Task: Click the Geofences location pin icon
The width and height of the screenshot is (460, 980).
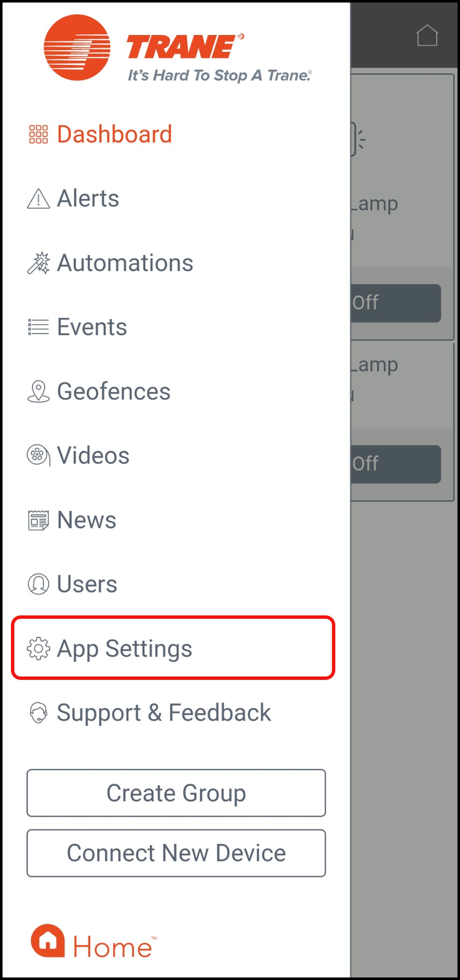Action: 38,392
